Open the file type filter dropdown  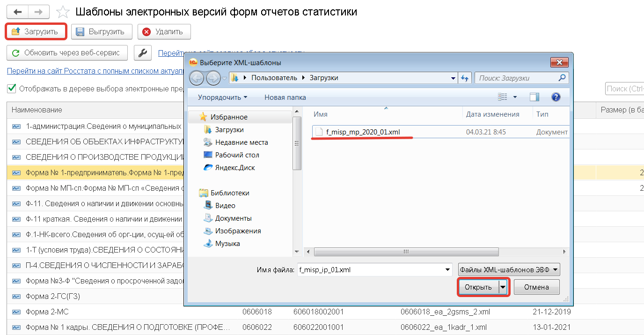(509, 269)
